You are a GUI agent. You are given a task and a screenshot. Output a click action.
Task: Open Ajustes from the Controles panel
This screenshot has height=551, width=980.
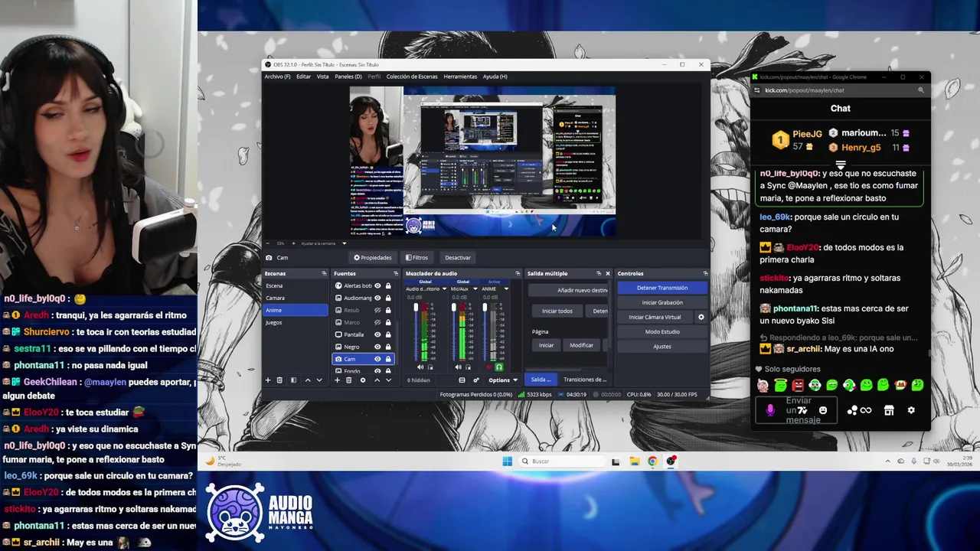[662, 346]
